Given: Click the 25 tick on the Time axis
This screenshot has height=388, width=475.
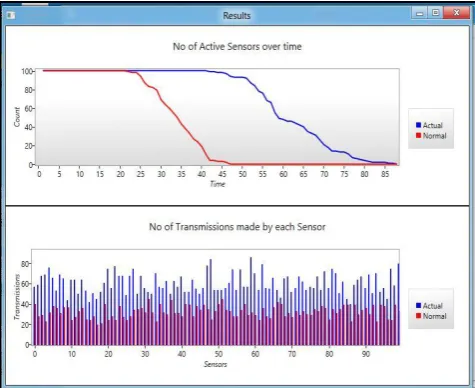Looking at the screenshot, I should click(141, 174).
